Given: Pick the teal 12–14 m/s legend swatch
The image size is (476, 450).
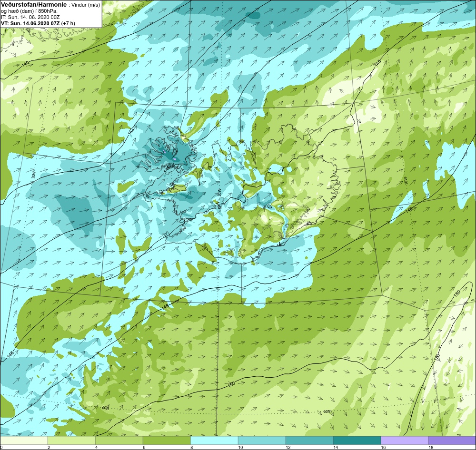Looking at the screenshot, I should (x=309, y=440).
